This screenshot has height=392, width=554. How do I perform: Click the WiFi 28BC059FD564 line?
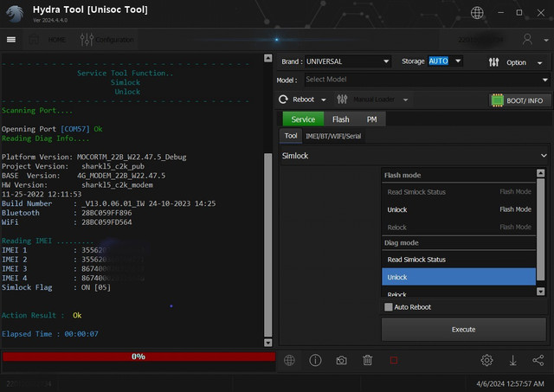tap(67, 222)
